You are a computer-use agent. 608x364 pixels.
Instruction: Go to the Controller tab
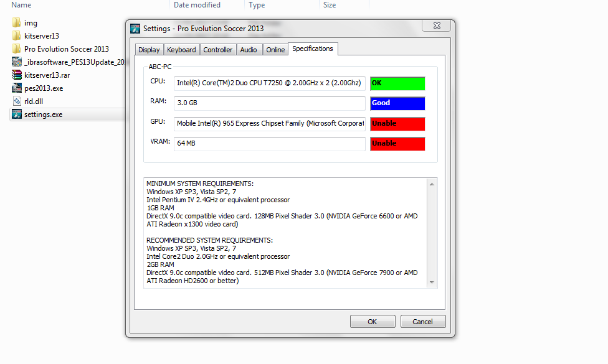(x=218, y=50)
